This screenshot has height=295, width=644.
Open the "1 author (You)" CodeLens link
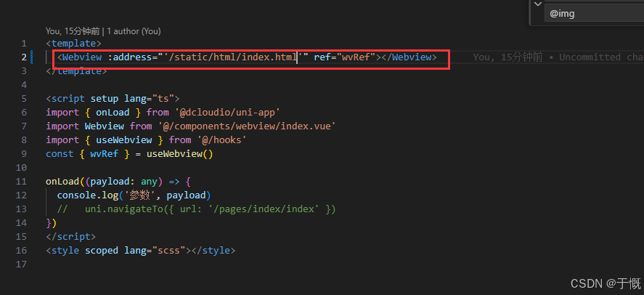click(134, 31)
